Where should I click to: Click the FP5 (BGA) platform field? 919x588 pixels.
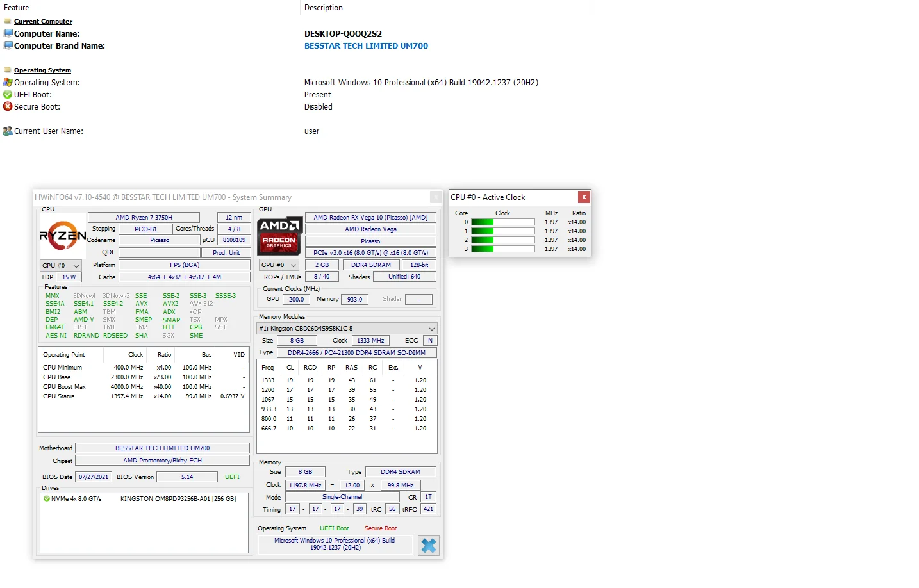pos(185,265)
